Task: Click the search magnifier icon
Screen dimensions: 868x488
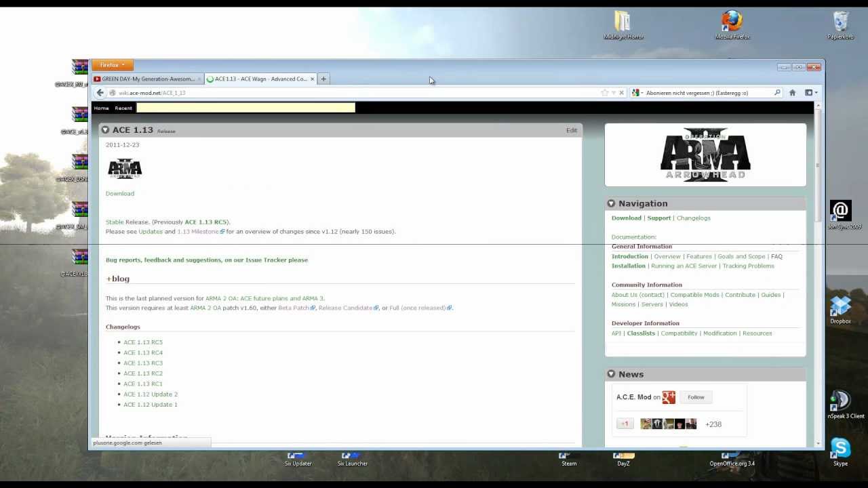Action: [777, 93]
